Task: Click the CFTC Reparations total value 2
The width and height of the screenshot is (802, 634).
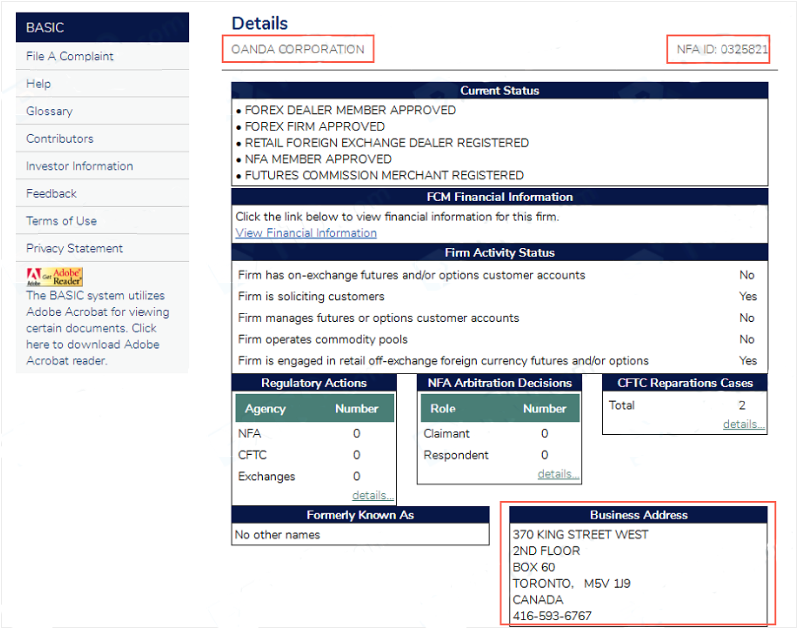Action: [742, 405]
